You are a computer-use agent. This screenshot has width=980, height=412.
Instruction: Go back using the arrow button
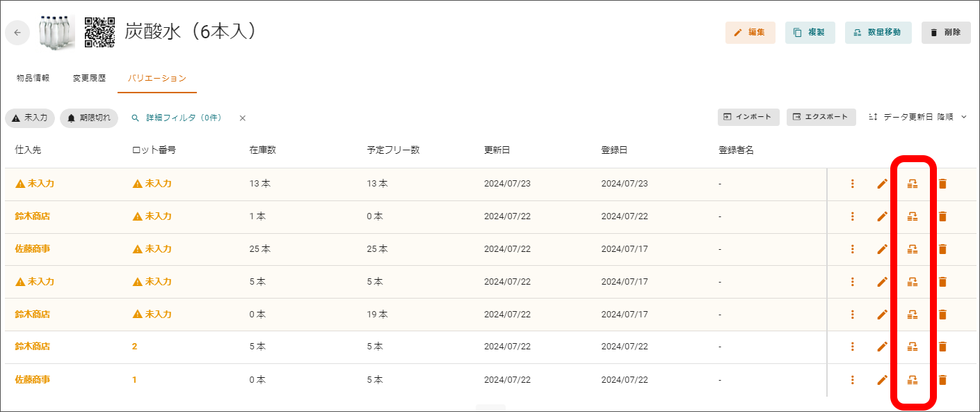(17, 33)
